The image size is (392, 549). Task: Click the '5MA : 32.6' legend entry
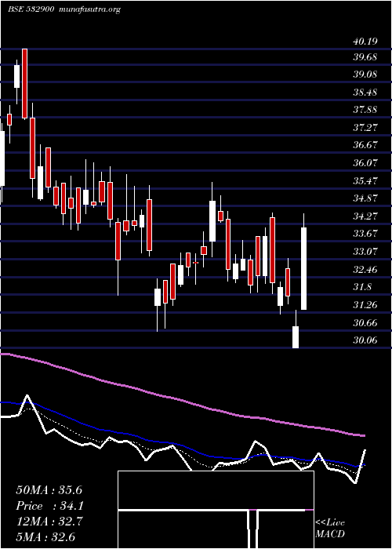point(45,537)
